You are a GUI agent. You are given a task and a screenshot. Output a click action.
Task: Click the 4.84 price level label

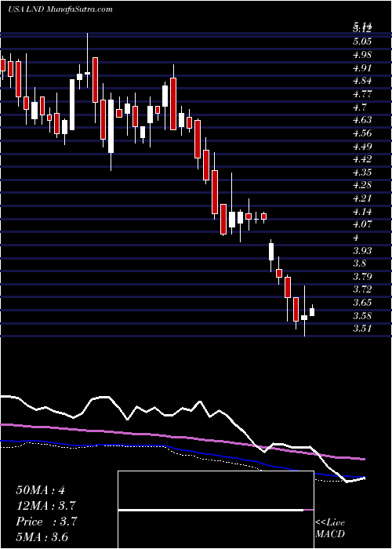[x=362, y=81]
